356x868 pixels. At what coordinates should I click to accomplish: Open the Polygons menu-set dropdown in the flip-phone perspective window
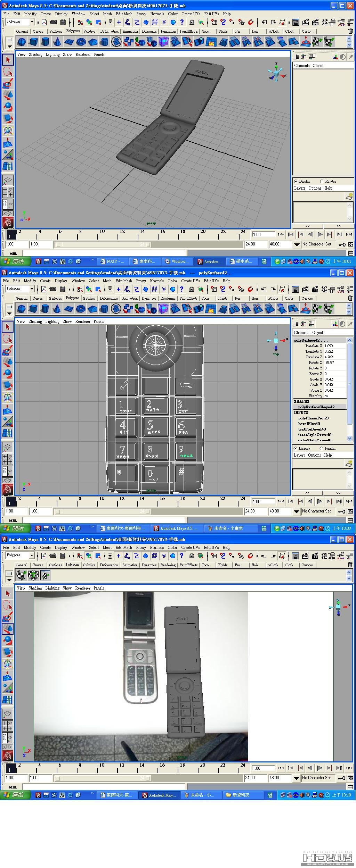[32, 22]
